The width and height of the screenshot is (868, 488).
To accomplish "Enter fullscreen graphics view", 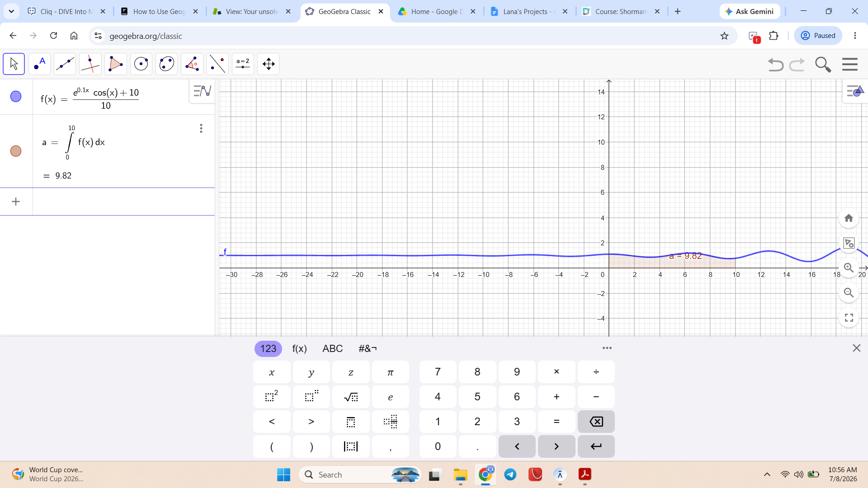I will pyautogui.click(x=849, y=318).
